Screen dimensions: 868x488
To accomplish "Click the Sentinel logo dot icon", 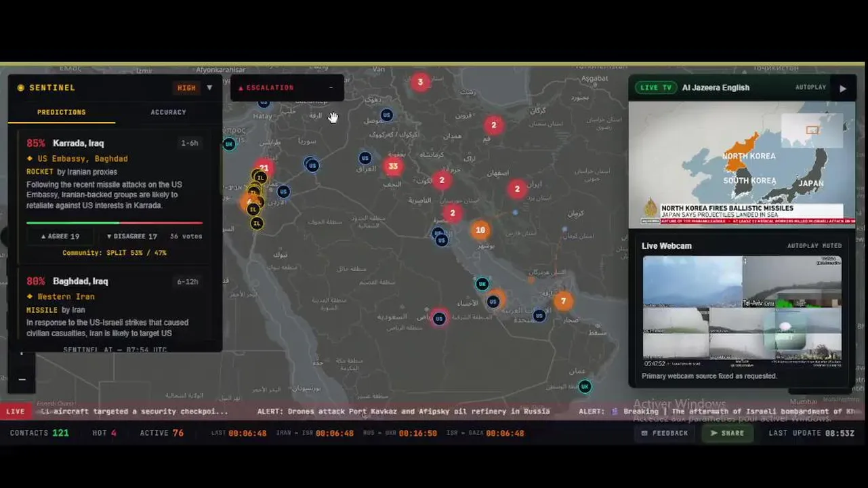I will coord(21,87).
